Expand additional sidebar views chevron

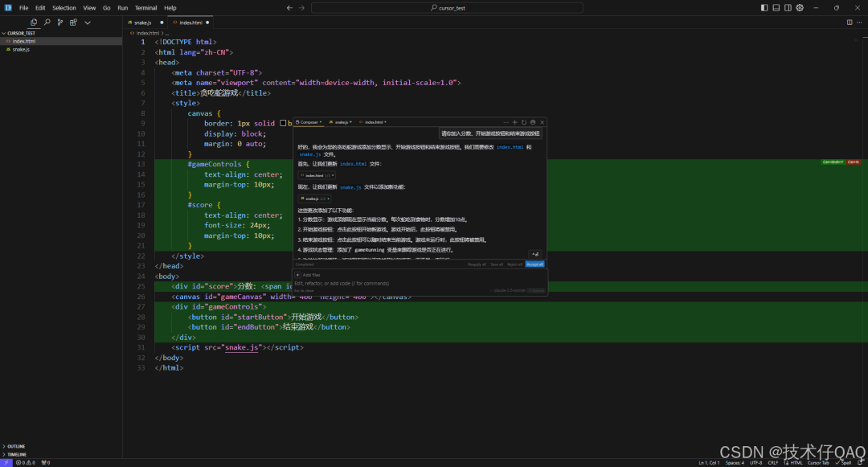coord(88,23)
